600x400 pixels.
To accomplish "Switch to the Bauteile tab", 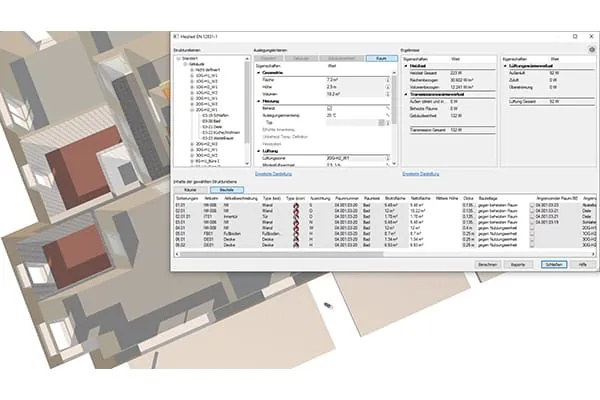I will coord(227,188).
